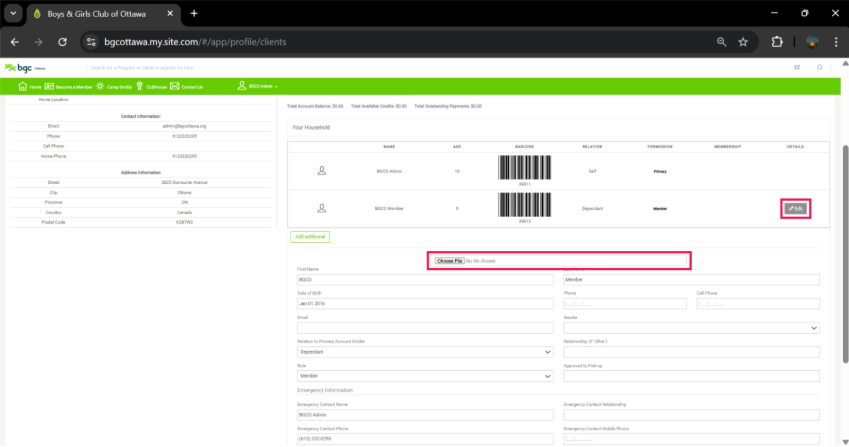This screenshot has height=447, width=849.
Task: Open site information icon in address bar
Action: (x=91, y=42)
